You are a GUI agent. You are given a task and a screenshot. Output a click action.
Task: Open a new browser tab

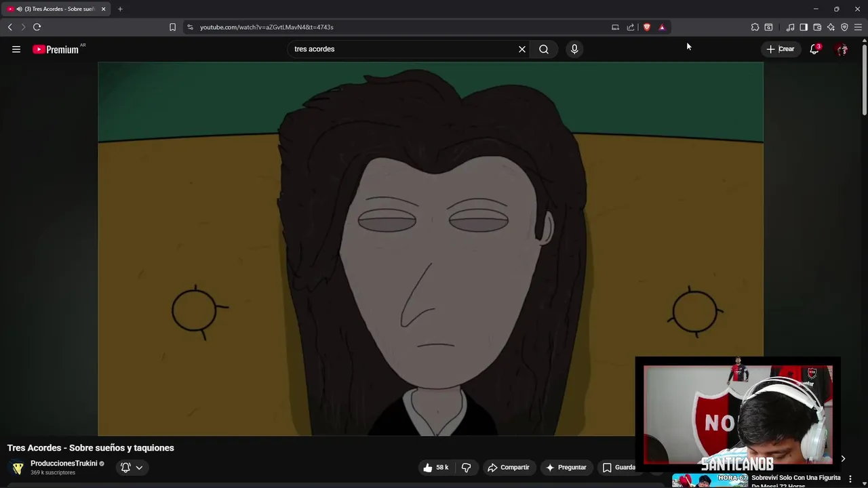point(120,9)
